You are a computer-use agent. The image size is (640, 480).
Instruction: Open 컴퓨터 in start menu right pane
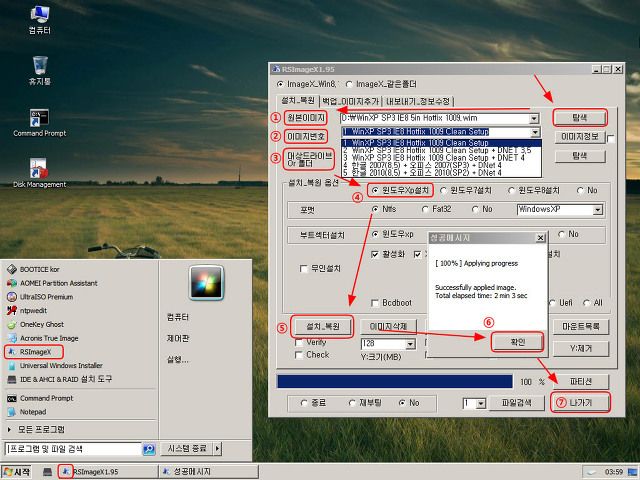178,317
